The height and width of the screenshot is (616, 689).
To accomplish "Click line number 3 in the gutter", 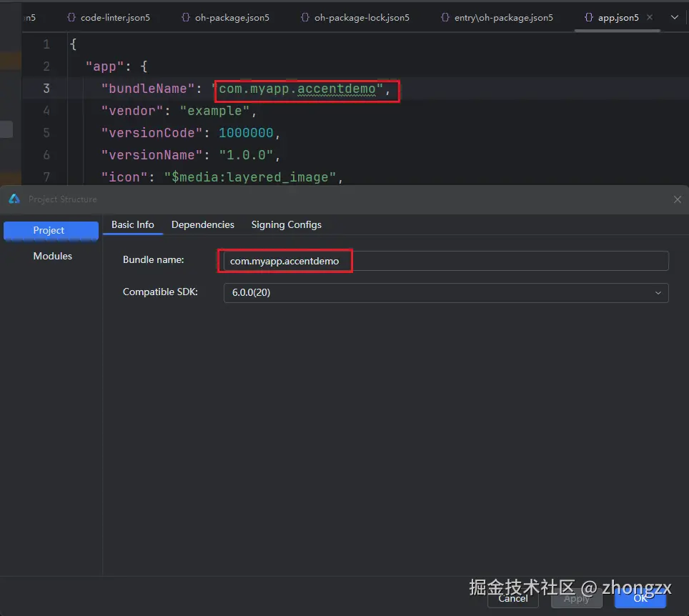I will pyautogui.click(x=46, y=89).
